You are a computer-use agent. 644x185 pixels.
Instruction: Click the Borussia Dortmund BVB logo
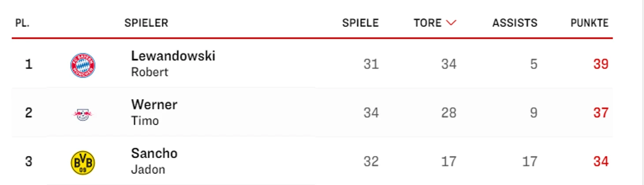click(x=83, y=162)
